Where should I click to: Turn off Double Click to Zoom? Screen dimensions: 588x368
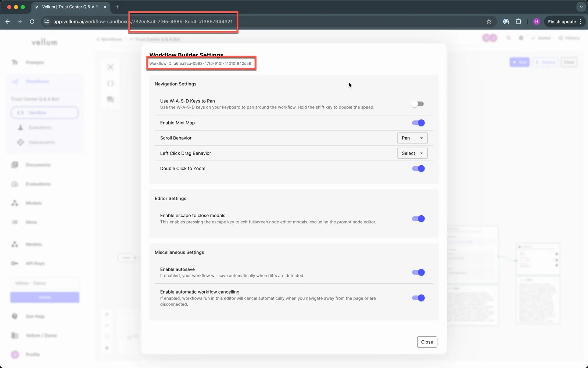click(x=418, y=169)
